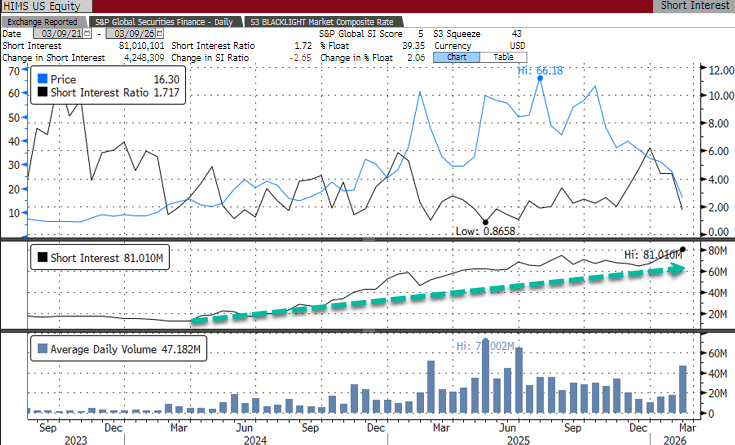The height and width of the screenshot is (445, 735).
Task: Open the start date calendar picker icon
Action: [87, 33]
